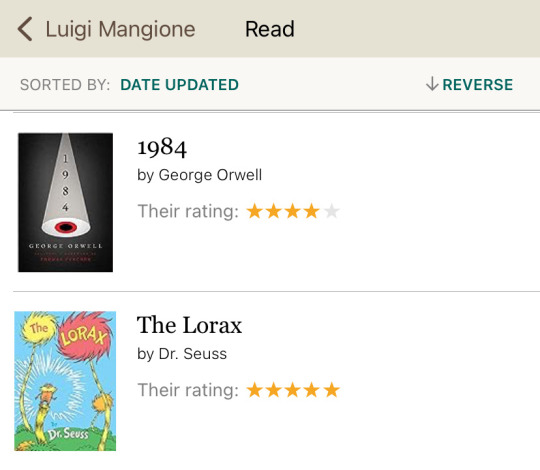View author Dr. Seuss

click(193, 354)
